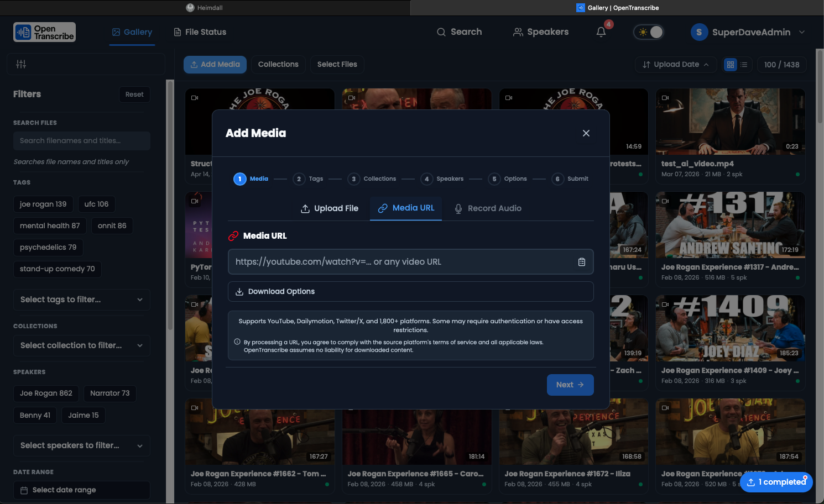Image resolution: width=824 pixels, height=504 pixels.
Task: Click the SuperDaveAdmin avatar icon
Action: click(x=699, y=32)
